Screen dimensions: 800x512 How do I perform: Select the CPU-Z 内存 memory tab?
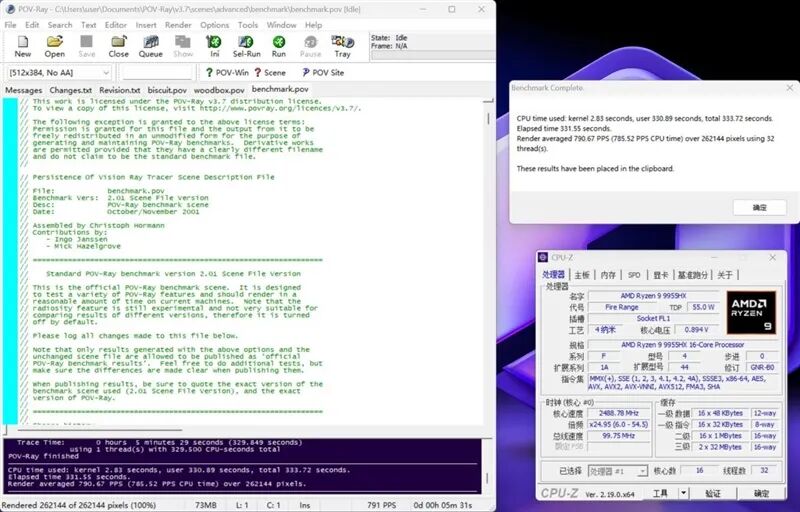point(608,275)
